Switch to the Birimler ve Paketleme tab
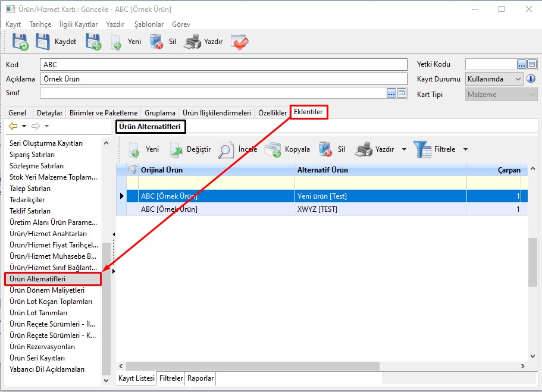Screen dimensions: 542x392 click(104, 113)
